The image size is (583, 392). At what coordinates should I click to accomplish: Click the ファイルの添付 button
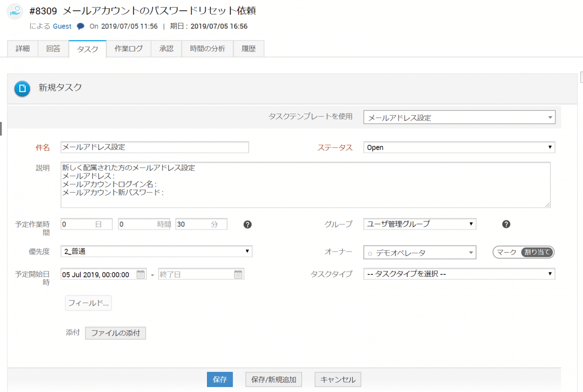[x=116, y=333]
